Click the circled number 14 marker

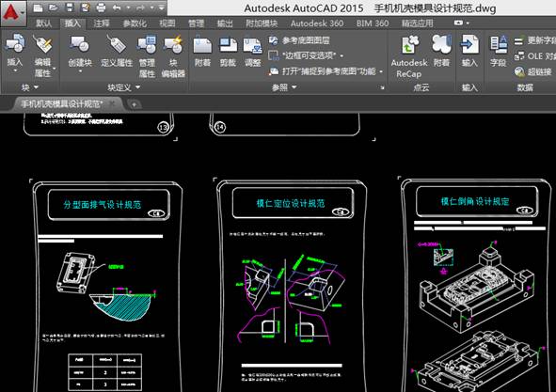click(x=220, y=127)
